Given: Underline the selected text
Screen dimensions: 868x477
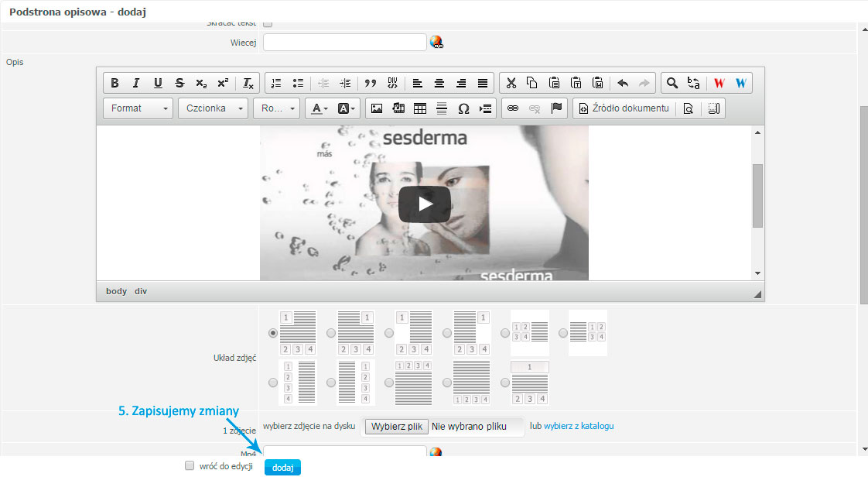Looking at the screenshot, I should click(158, 83).
